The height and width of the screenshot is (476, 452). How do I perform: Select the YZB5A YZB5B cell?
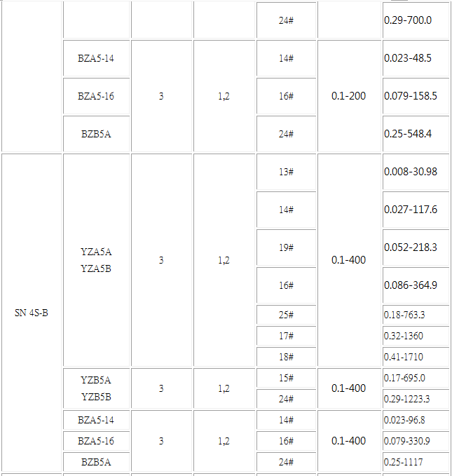click(x=96, y=388)
